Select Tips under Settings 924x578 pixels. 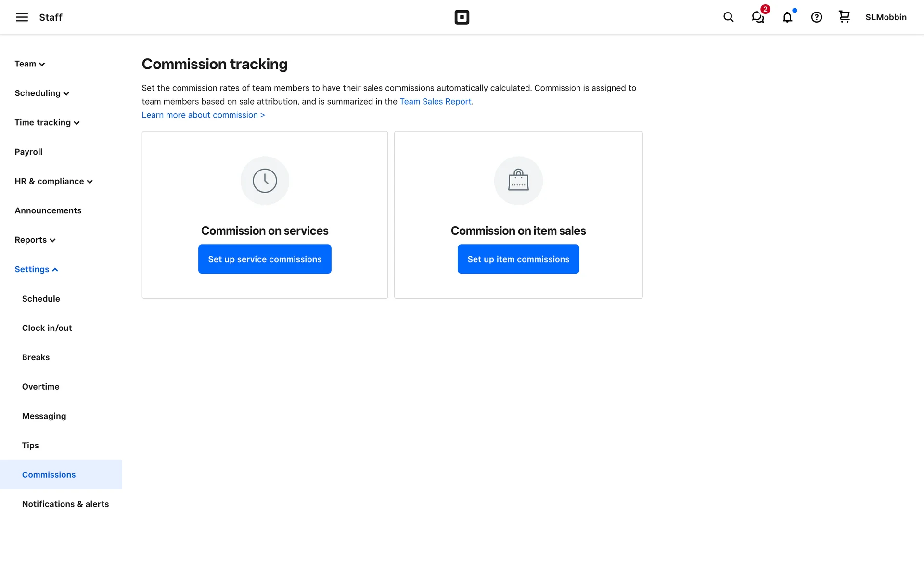[30, 446]
